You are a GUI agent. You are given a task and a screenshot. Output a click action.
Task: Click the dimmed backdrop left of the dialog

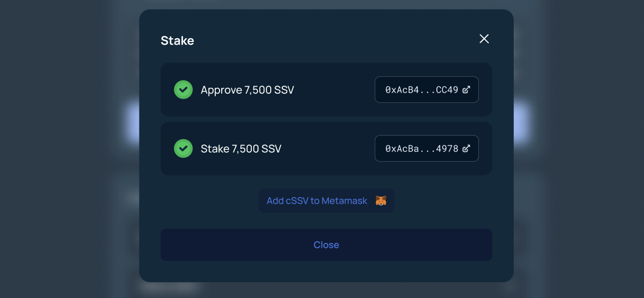coord(60,163)
